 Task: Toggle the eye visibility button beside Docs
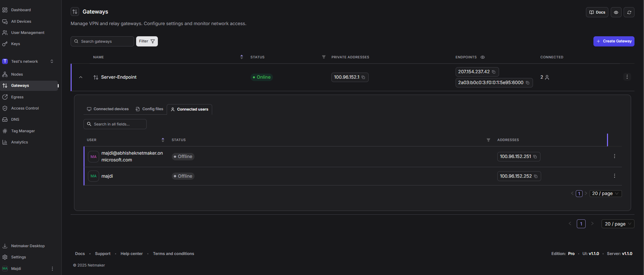(x=616, y=12)
